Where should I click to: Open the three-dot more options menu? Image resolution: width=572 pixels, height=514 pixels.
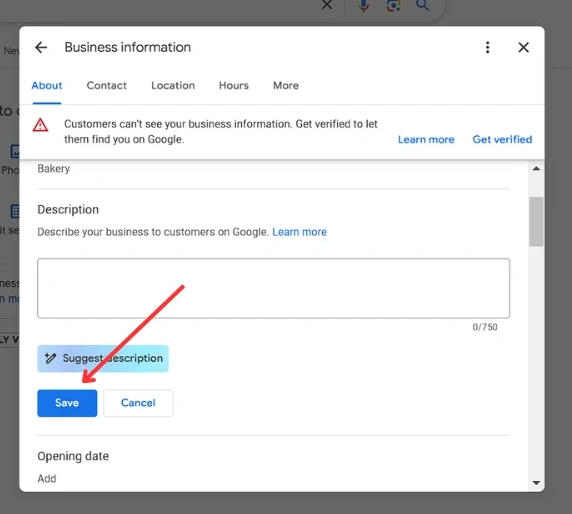(x=487, y=47)
